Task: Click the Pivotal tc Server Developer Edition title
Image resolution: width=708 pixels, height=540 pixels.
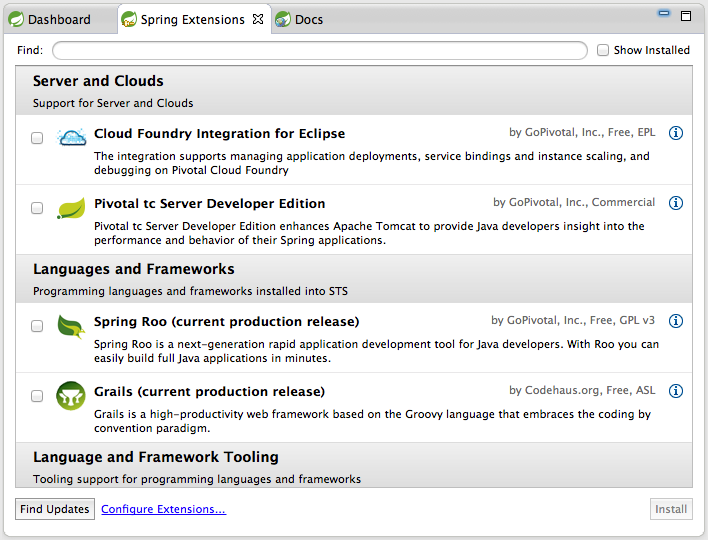Action: point(210,204)
